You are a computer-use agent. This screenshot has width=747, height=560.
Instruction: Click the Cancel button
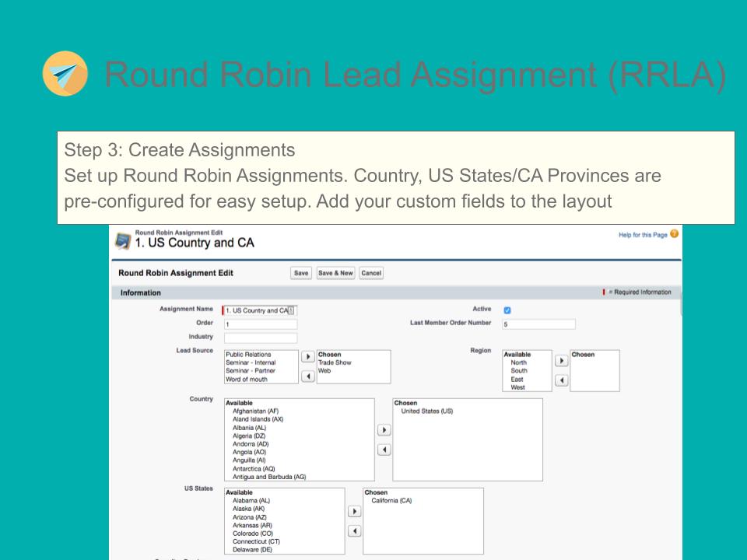(x=371, y=272)
